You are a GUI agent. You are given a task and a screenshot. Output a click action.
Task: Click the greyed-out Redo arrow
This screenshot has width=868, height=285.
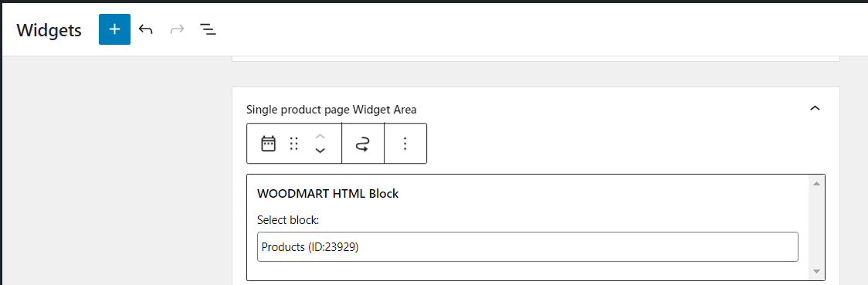(177, 29)
